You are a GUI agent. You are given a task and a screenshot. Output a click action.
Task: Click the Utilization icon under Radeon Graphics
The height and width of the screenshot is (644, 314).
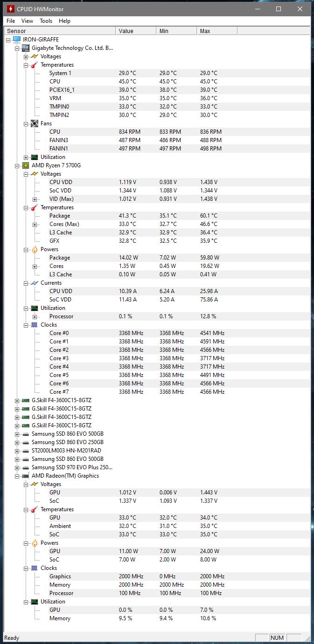[35, 602]
